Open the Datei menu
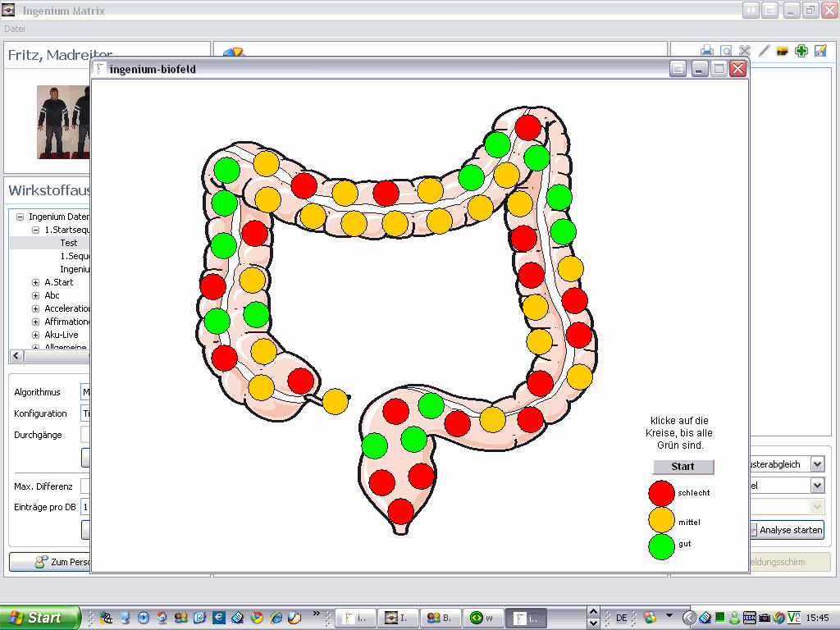The width and height of the screenshot is (840, 630). 15,29
